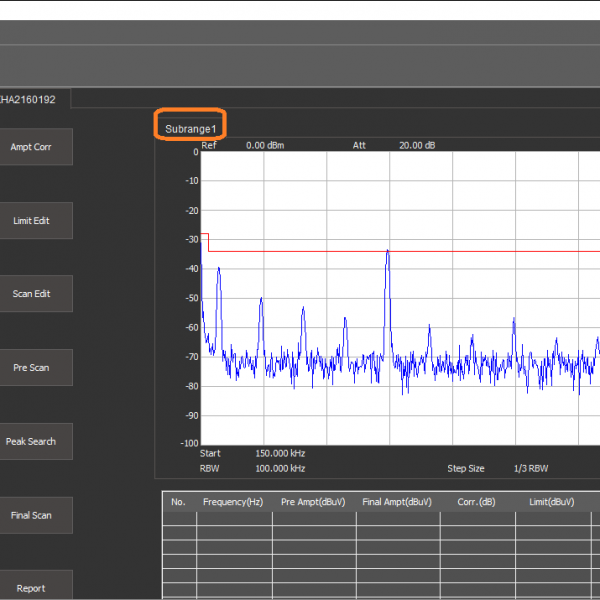Click the Corr.(dB) column header
This screenshot has height=600, width=600.
point(477,502)
